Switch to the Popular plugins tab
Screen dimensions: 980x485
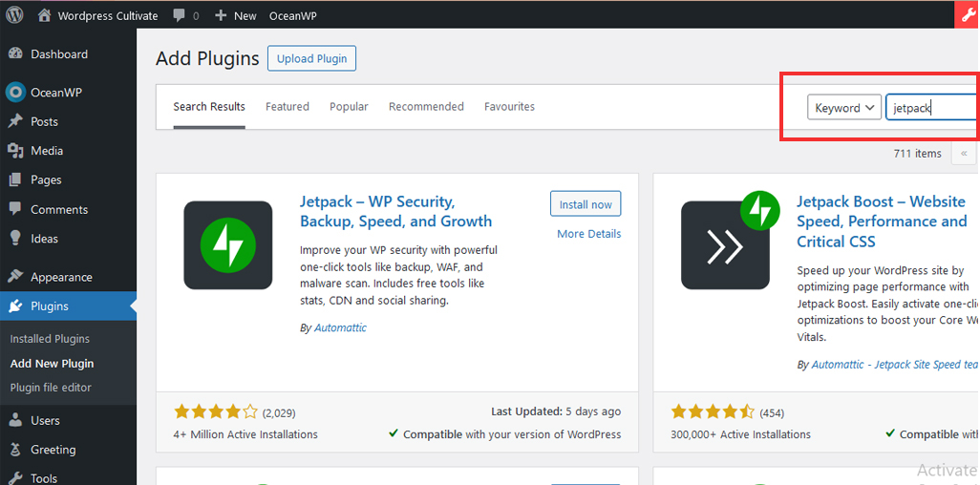tap(349, 107)
